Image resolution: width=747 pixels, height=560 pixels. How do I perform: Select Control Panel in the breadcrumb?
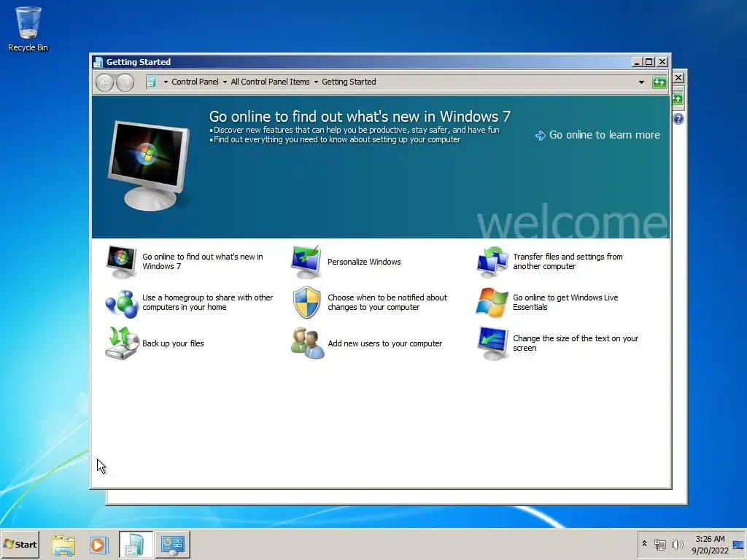pyautogui.click(x=195, y=82)
